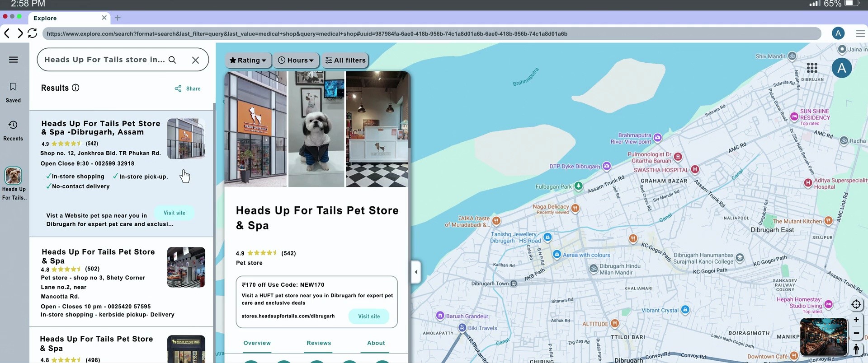This screenshot has height=363, width=868.
Task: Select Naga Delicacy restaurant marker
Action: click(x=575, y=208)
